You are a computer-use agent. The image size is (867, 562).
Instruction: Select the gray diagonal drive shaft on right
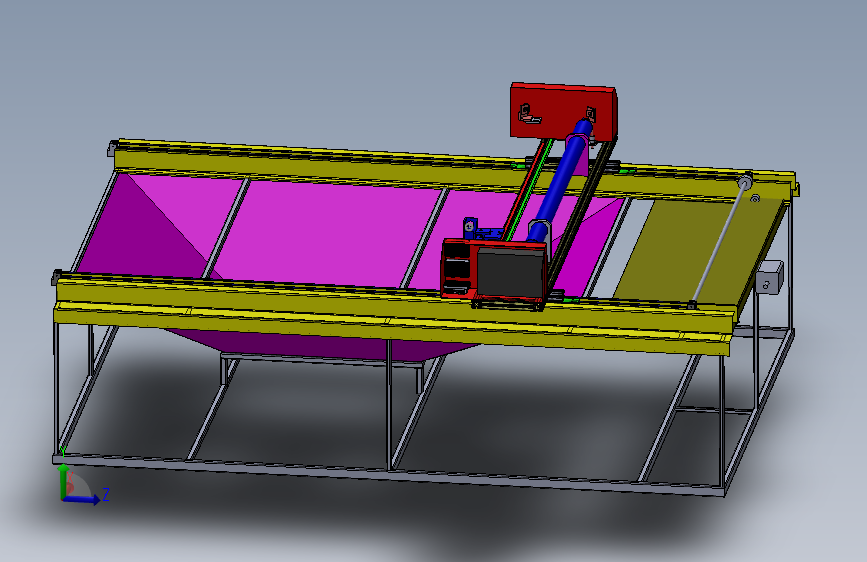coord(719,242)
